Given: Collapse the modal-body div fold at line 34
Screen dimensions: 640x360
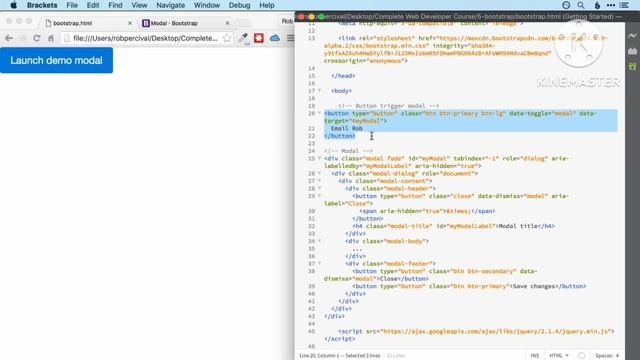Looking at the screenshot, I should [320, 241].
